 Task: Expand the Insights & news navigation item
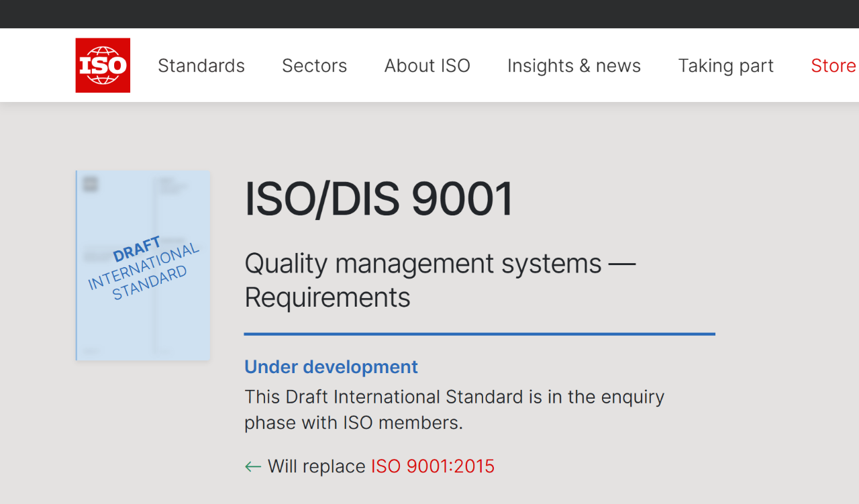click(x=574, y=66)
